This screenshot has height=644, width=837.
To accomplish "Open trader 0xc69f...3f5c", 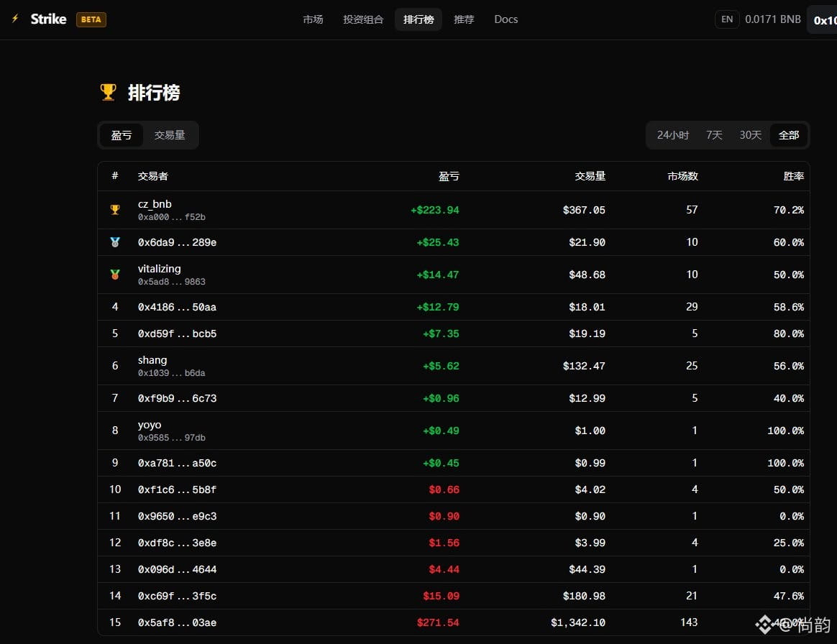I will click(x=177, y=596).
